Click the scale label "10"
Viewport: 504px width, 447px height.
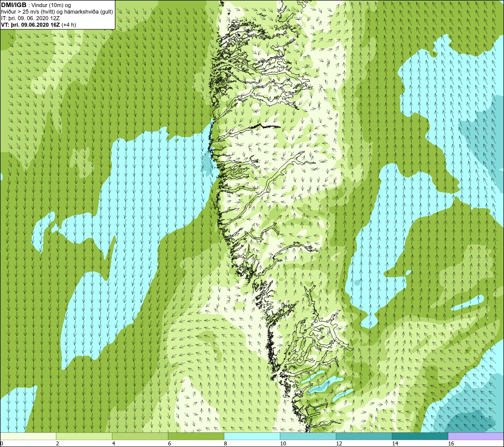pos(283,444)
